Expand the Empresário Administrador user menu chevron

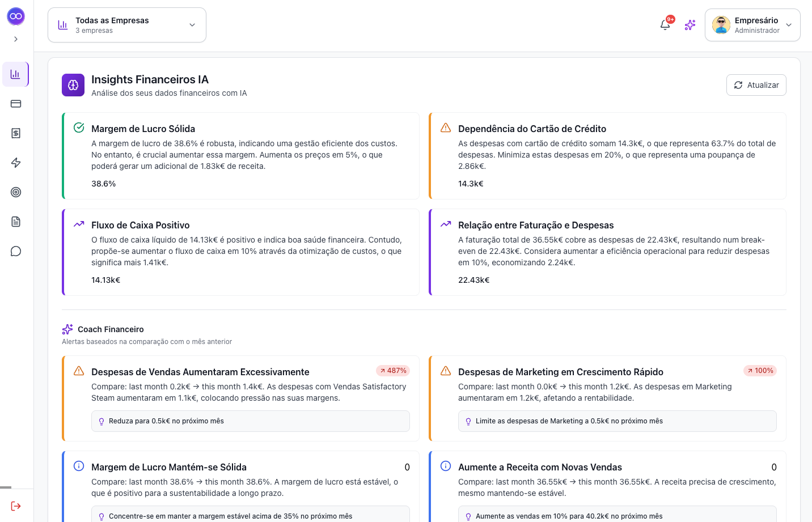[789, 25]
